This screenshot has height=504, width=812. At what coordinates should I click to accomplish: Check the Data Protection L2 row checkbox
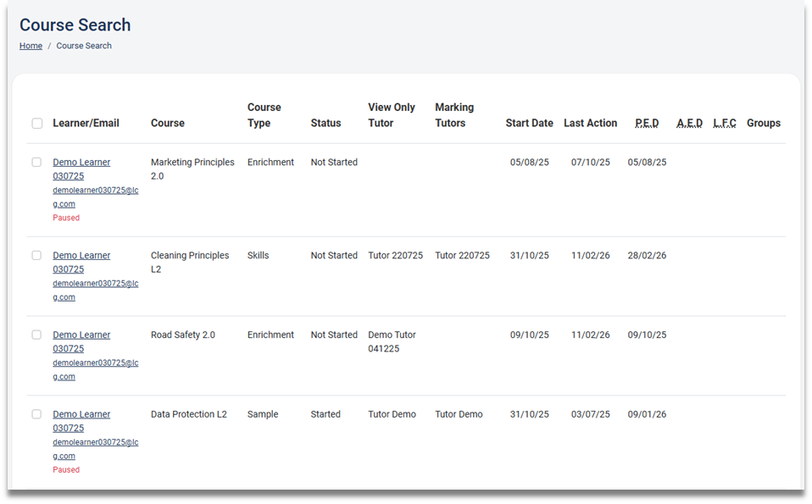coord(36,415)
